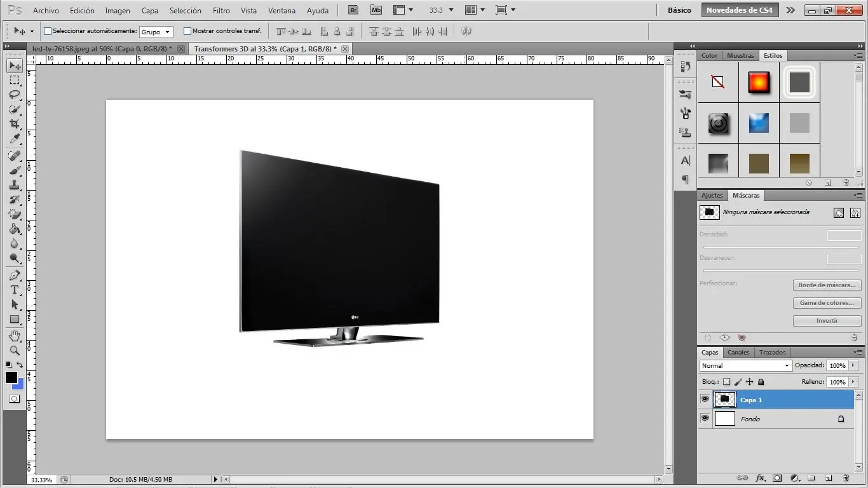Toggle lock position for the layer
This screenshot has height=488, width=868.
pyautogui.click(x=750, y=382)
